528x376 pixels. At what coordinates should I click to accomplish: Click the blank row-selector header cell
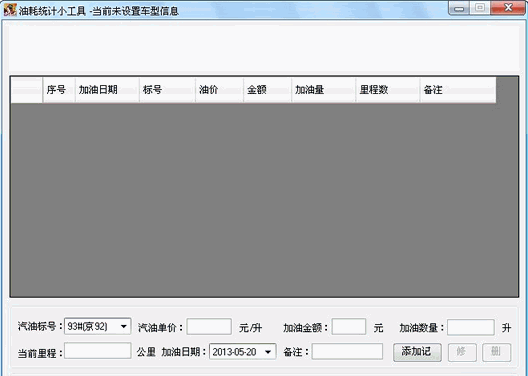click(27, 90)
